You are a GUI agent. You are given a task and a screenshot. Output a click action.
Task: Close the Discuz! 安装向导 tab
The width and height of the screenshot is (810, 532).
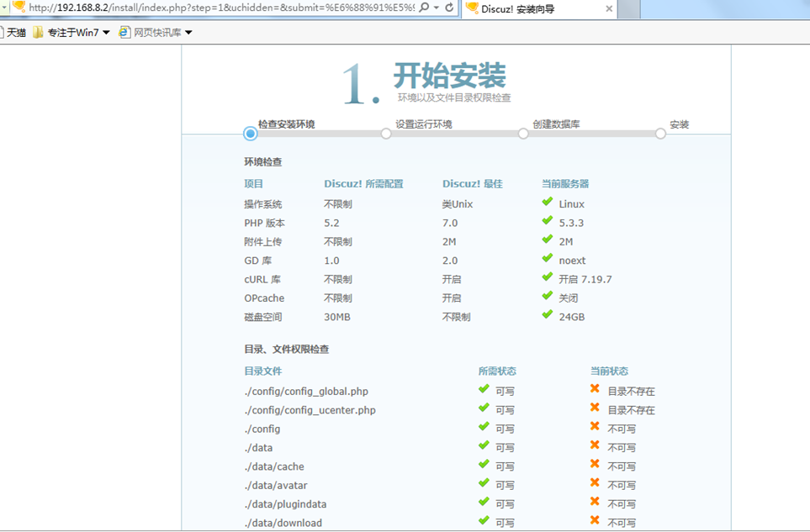[x=609, y=8]
